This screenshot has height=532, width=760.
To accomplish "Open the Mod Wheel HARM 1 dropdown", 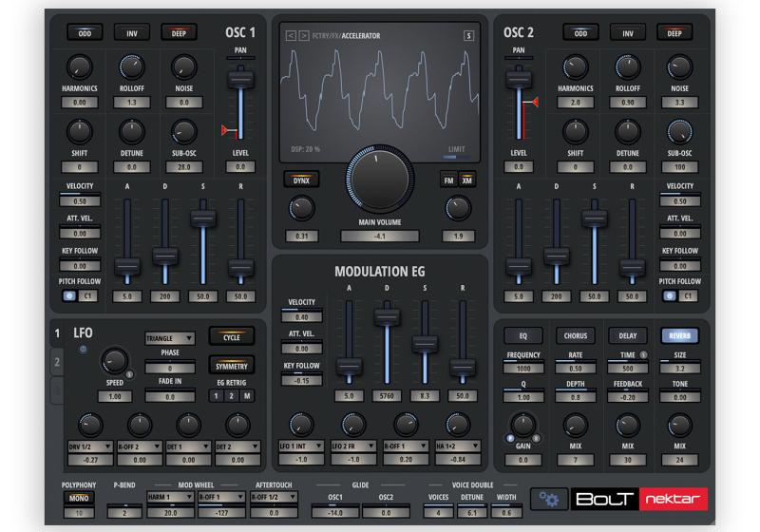I will tap(171, 497).
